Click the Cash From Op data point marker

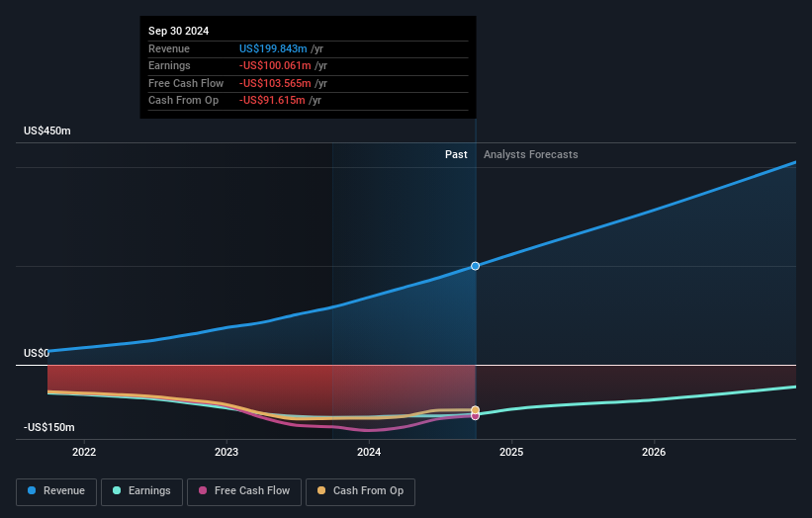475,410
